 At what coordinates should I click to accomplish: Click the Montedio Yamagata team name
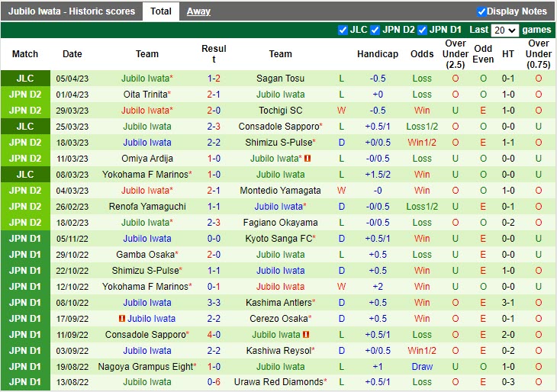280,191
